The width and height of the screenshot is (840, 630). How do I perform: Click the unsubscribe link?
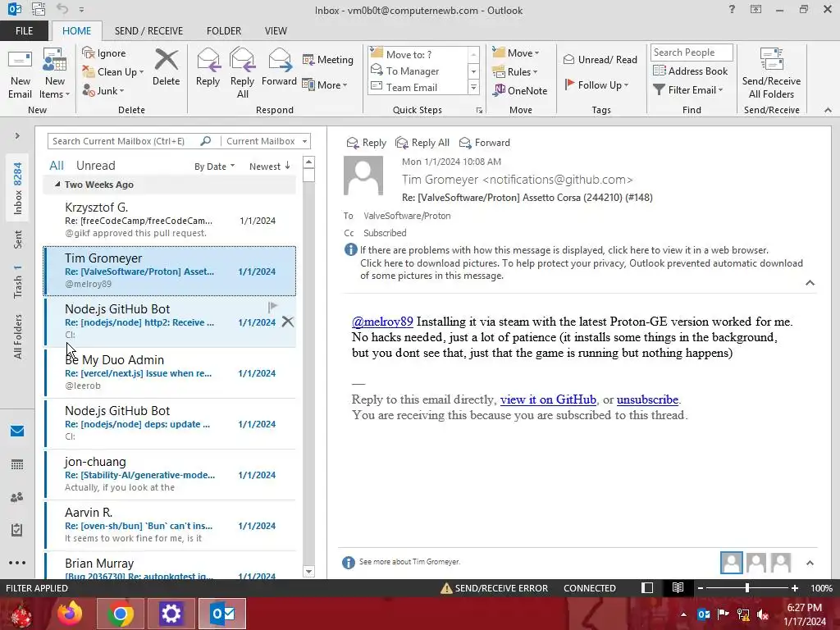click(647, 399)
